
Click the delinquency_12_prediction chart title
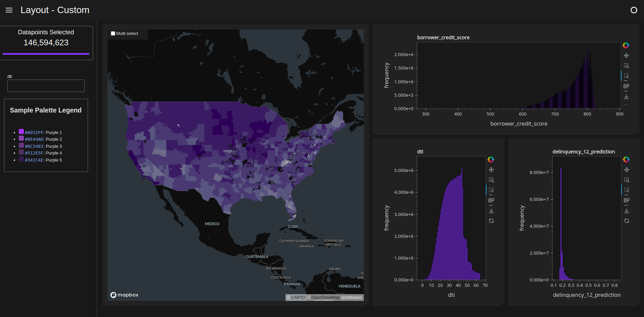coord(584,152)
